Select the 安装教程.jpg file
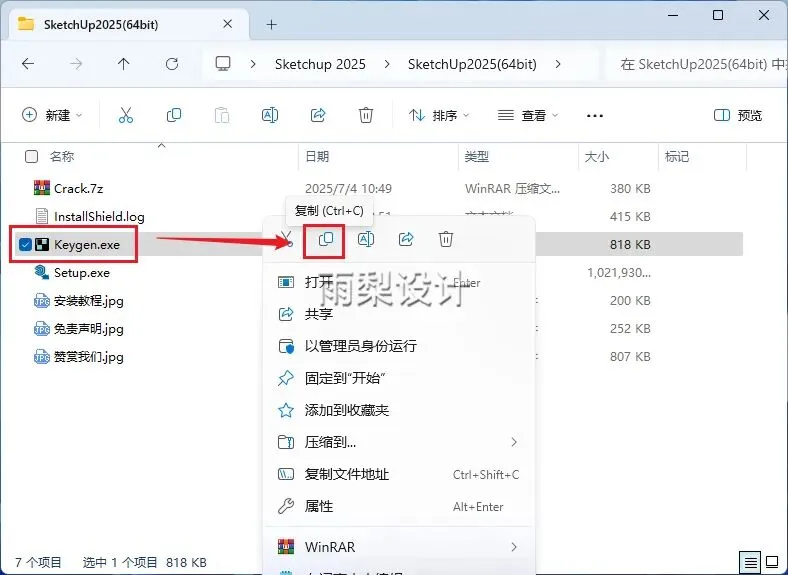 tap(88, 301)
